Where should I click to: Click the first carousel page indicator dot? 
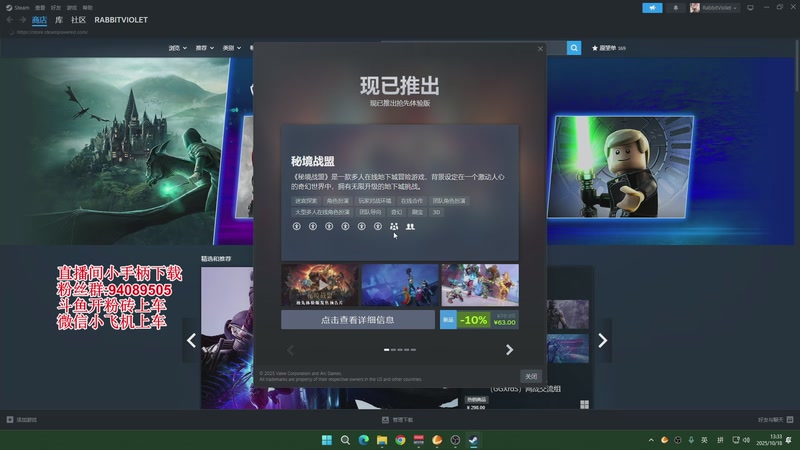(x=387, y=349)
